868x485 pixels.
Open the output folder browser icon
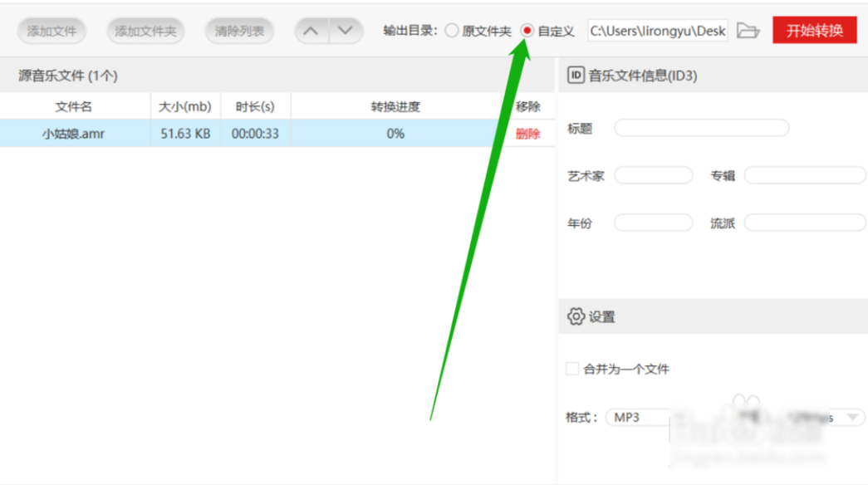click(748, 30)
